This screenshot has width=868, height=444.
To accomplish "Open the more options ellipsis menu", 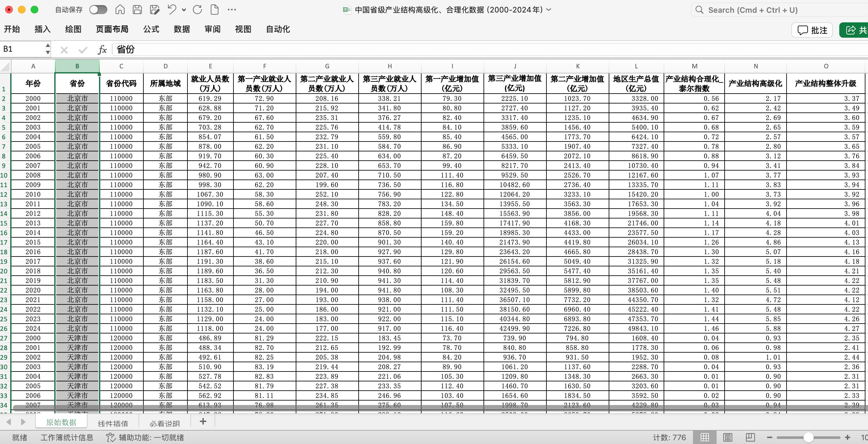I will click(232, 10).
